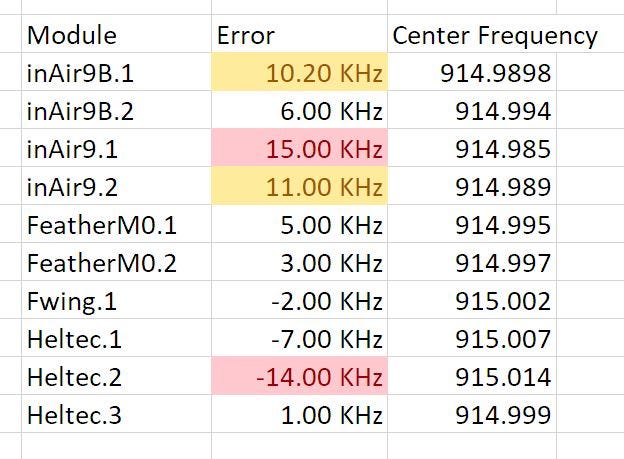
Task: Select the yellow 10.20 KHz error cell
Action: click(x=299, y=72)
